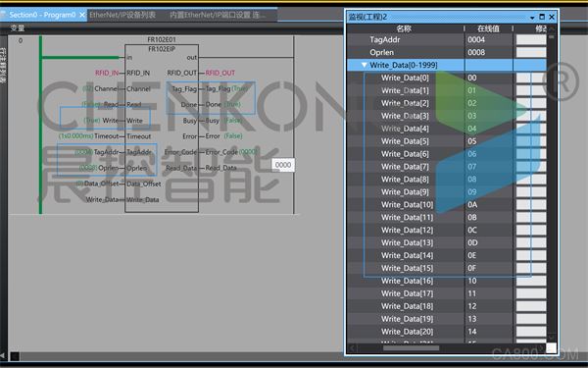Close the Section0 - Program0 tab
Screen dimensions: 588x368
coord(82,15)
